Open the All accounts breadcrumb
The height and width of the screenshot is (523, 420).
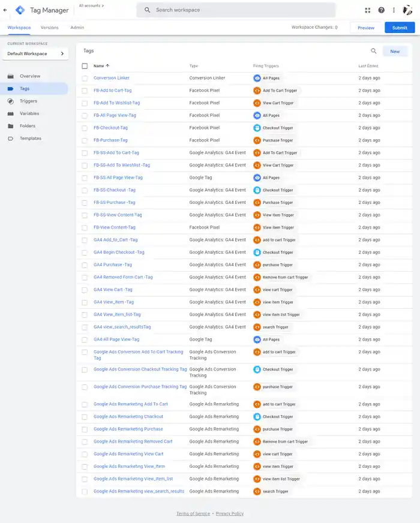click(x=91, y=5)
